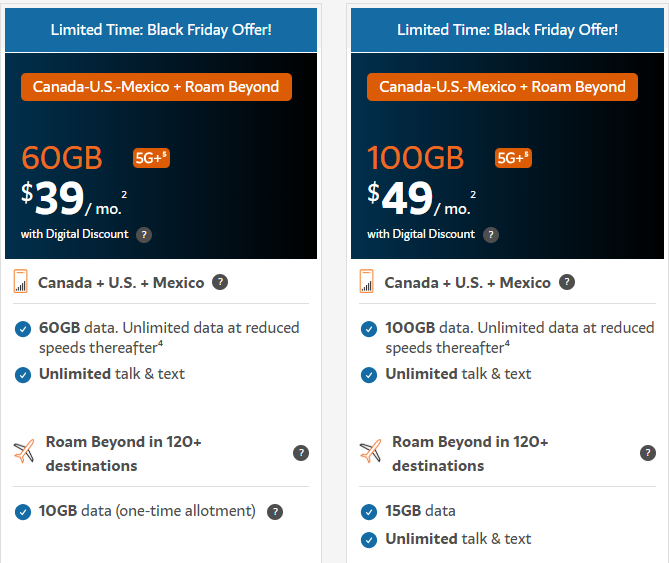Click Black Friday Offer banner on 100GB plan
This screenshot has height=563, width=669.
pos(507,30)
